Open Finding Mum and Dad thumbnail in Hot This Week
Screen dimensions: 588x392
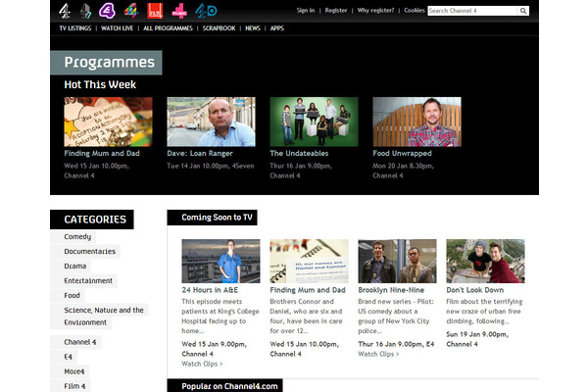coord(108,122)
